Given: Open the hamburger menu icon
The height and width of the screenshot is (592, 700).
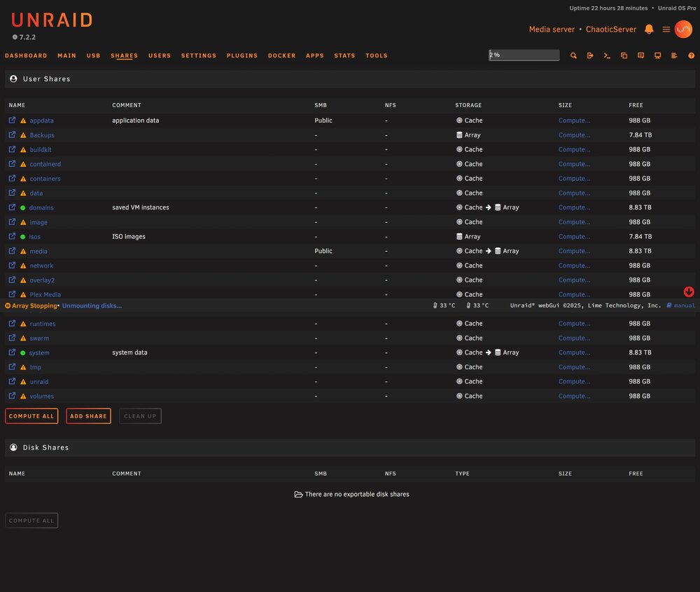Looking at the screenshot, I should point(666,29).
